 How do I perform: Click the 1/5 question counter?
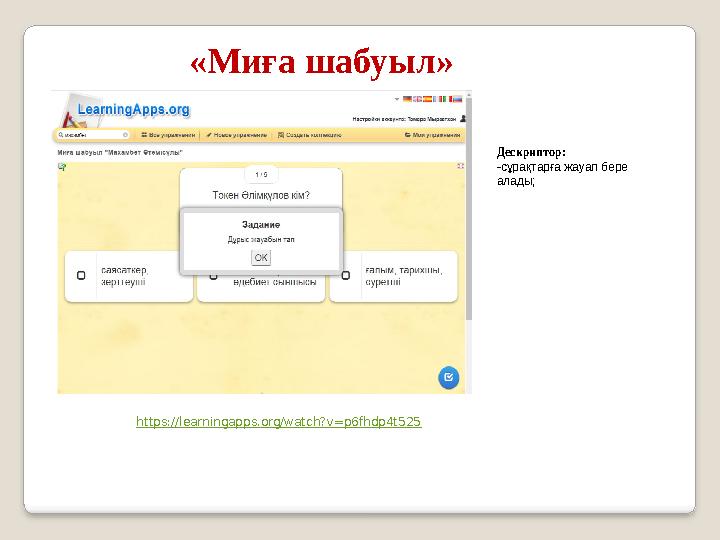click(x=261, y=174)
